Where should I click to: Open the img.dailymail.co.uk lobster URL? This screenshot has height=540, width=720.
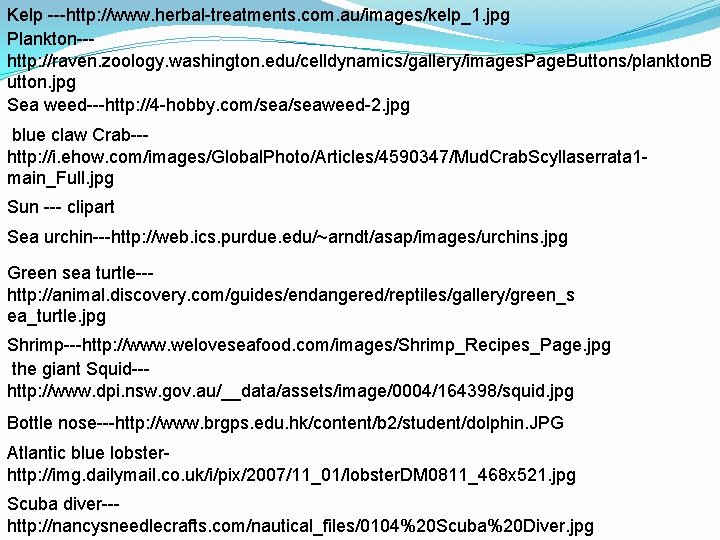point(291,475)
